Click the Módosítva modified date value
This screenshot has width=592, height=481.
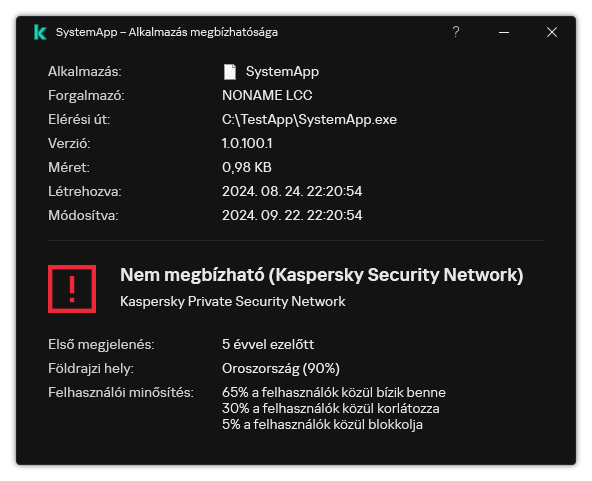pos(292,215)
